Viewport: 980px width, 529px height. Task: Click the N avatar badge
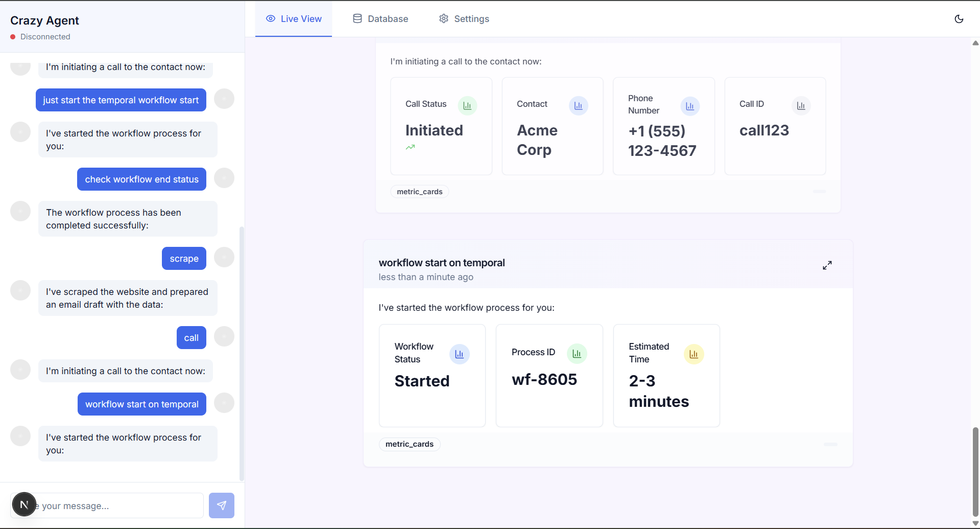24,505
